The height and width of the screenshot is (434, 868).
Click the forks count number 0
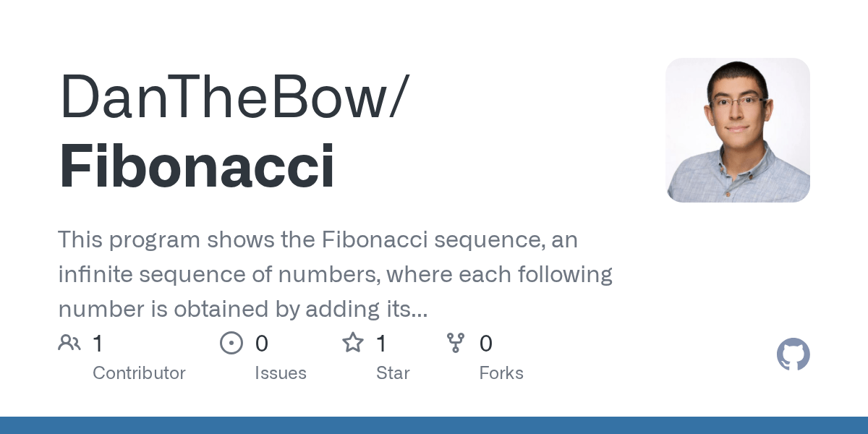[486, 344]
